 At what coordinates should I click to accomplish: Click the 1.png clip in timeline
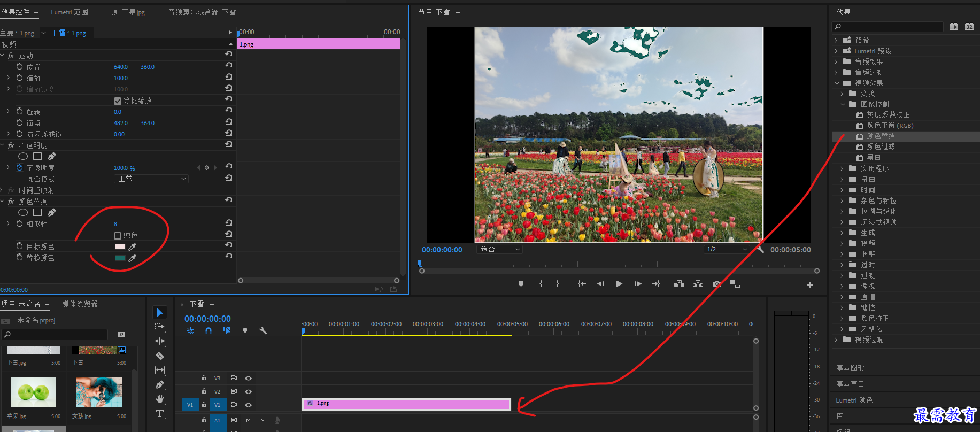coord(406,404)
